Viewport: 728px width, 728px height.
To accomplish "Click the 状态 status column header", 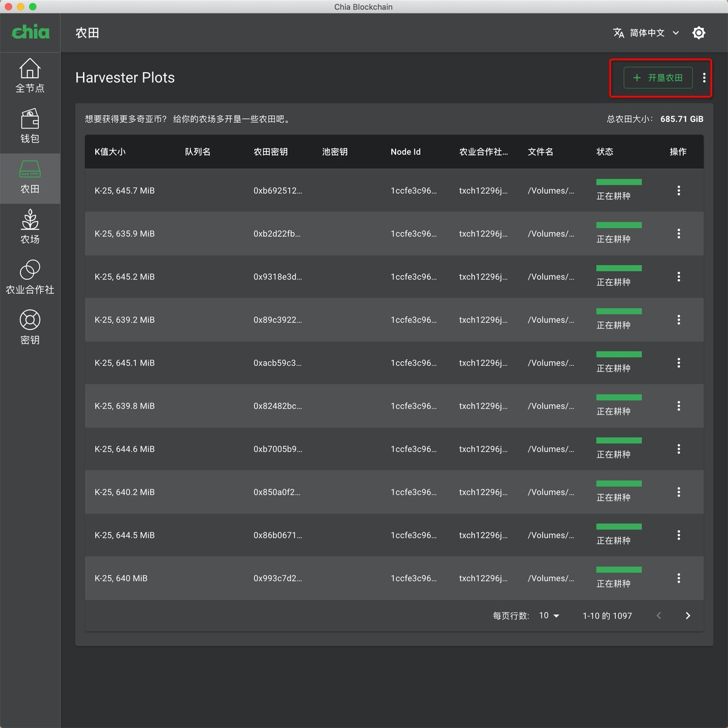I will (605, 152).
